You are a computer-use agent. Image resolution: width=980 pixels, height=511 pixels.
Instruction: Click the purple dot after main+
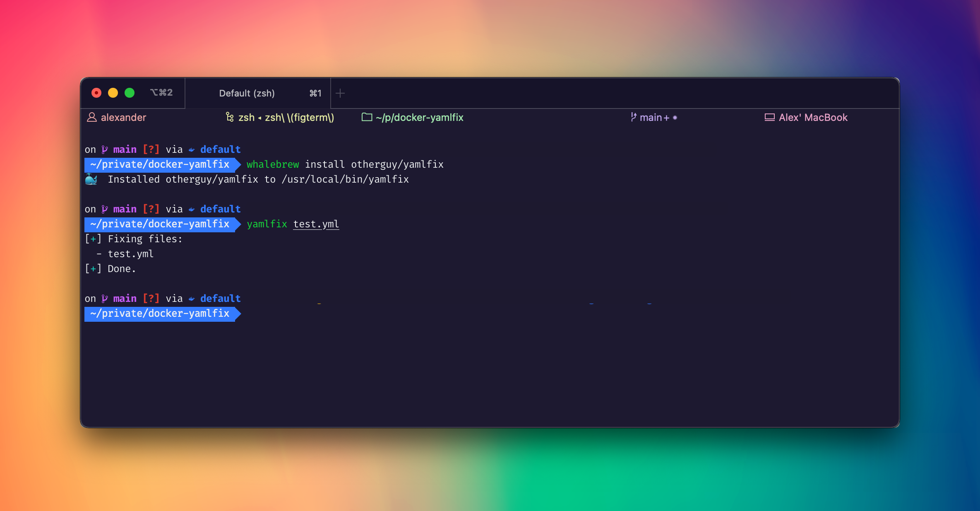675,118
